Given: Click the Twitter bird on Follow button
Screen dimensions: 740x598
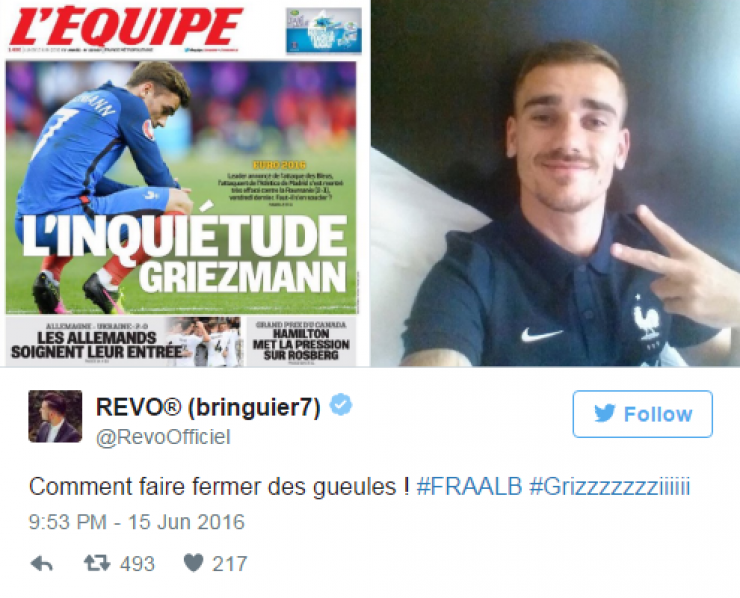Looking at the screenshot, I should [x=605, y=413].
